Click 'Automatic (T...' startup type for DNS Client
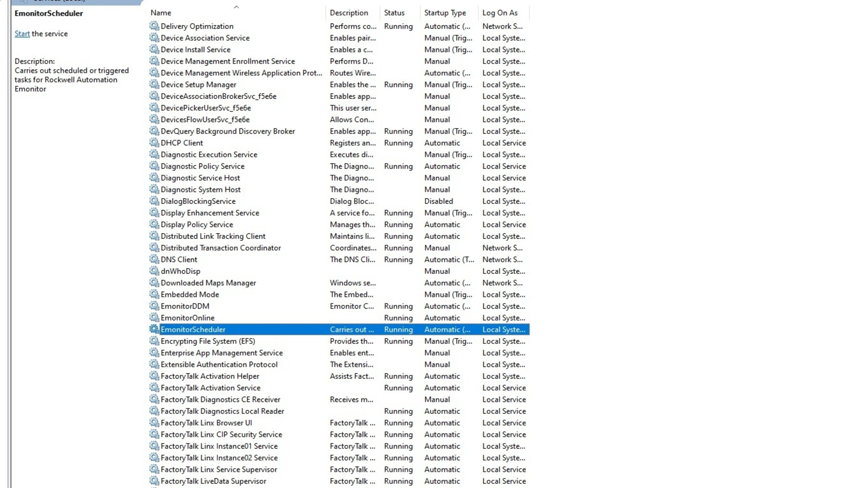The width and height of the screenshot is (868, 488). click(449, 259)
